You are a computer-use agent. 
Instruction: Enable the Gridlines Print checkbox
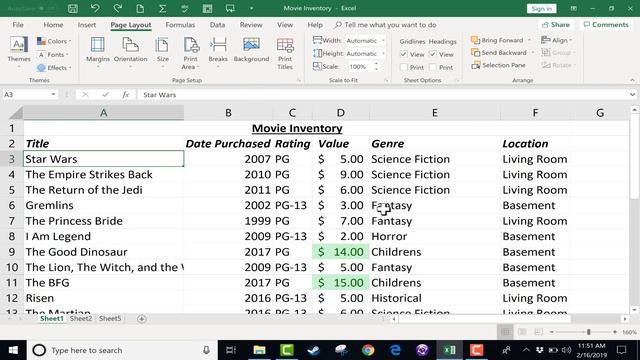pyautogui.click(x=404, y=67)
